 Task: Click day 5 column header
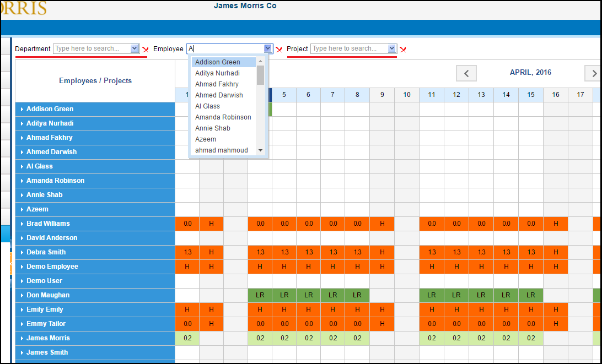click(x=284, y=95)
